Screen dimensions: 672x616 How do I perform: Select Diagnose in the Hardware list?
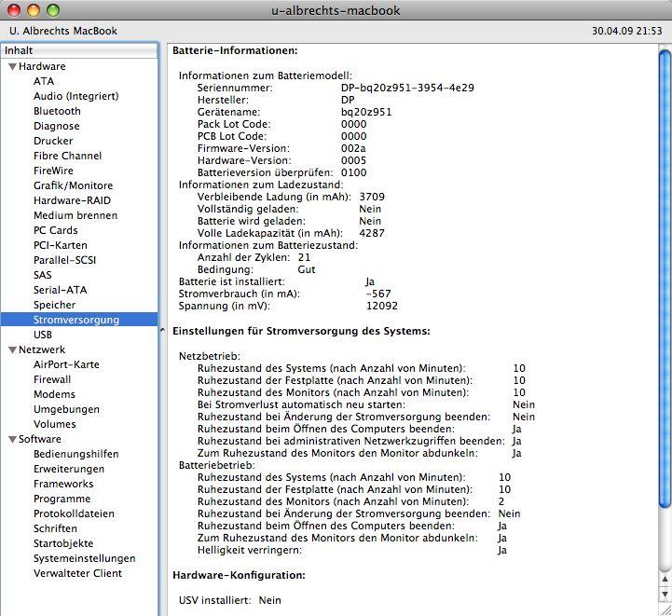click(x=57, y=126)
